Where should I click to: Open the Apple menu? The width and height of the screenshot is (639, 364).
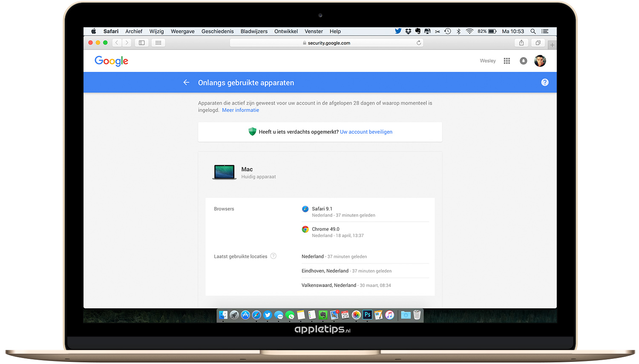(x=94, y=31)
